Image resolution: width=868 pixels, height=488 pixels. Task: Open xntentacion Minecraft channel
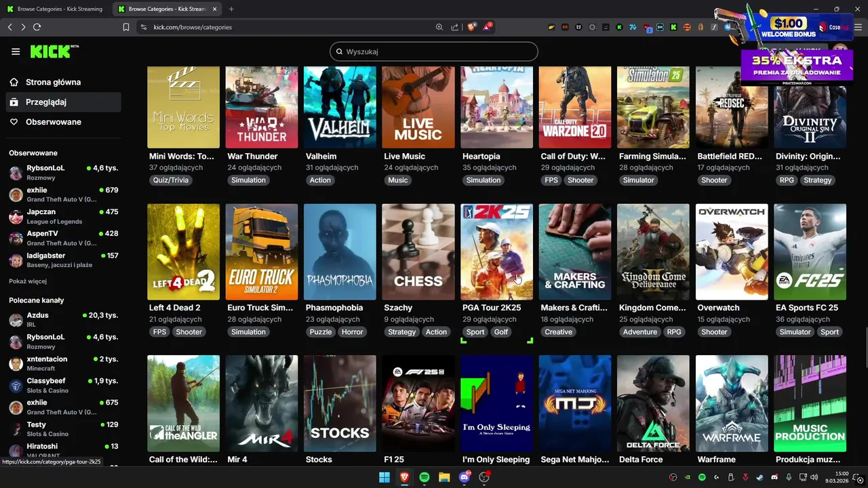coord(63,363)
